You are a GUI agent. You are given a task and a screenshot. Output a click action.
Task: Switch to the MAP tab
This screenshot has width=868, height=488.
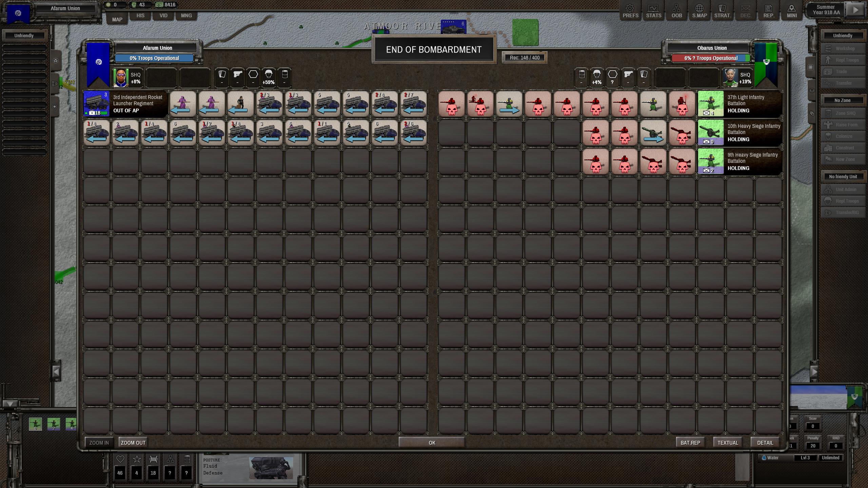coord(117,19)
